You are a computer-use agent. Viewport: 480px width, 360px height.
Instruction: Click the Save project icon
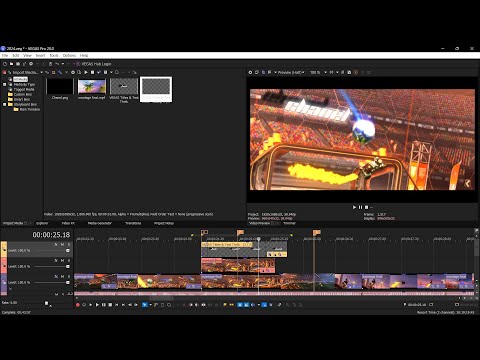(x=18, y=64)
